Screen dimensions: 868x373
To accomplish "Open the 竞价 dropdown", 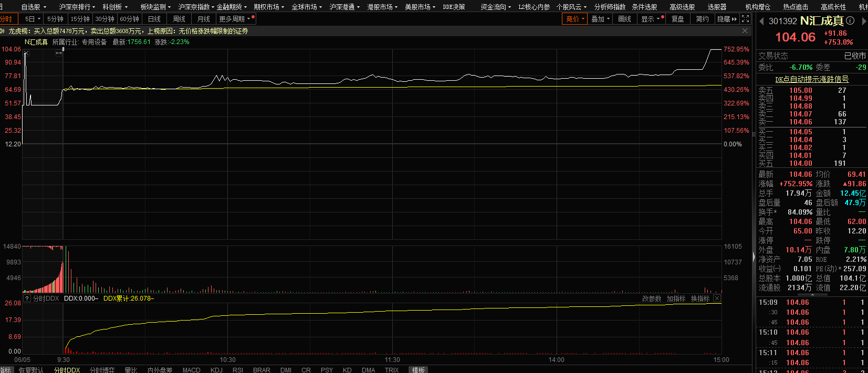I will pyautogui.click(x=576, y=19).
